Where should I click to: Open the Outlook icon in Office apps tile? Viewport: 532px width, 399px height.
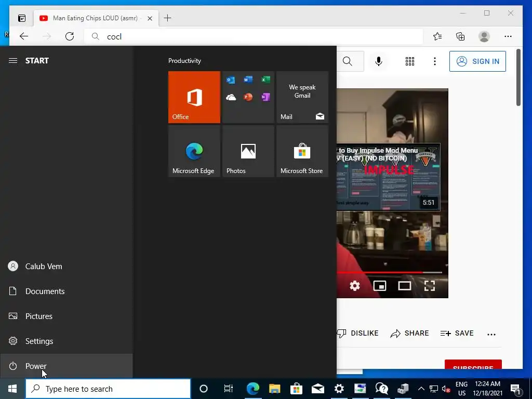coord(231,79)
